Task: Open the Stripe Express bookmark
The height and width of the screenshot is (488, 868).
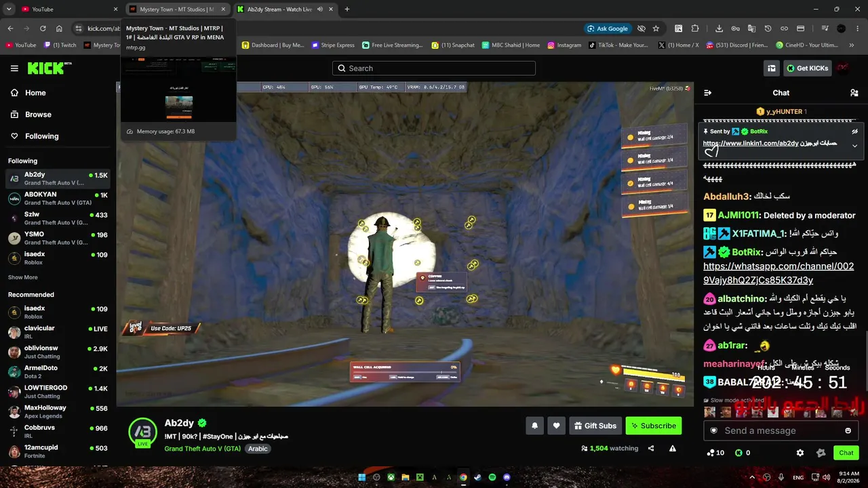Action: tap(333, 45)
